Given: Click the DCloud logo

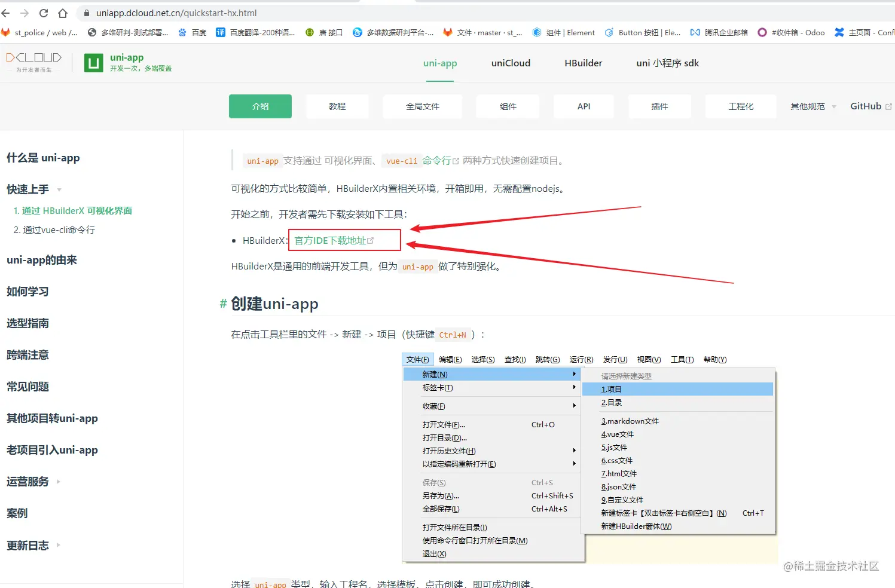Looking at the screenshot, I should point(34,62).
